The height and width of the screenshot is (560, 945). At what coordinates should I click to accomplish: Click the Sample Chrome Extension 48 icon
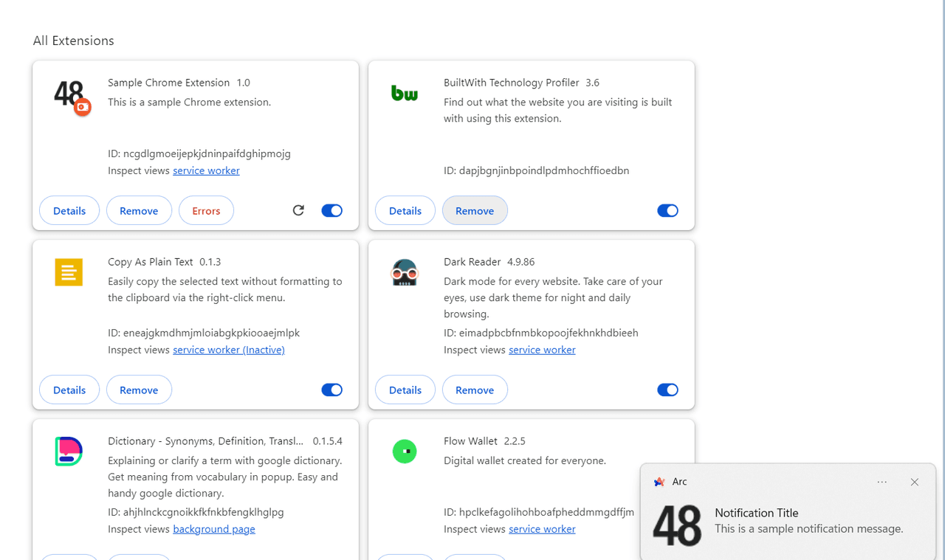71,97
